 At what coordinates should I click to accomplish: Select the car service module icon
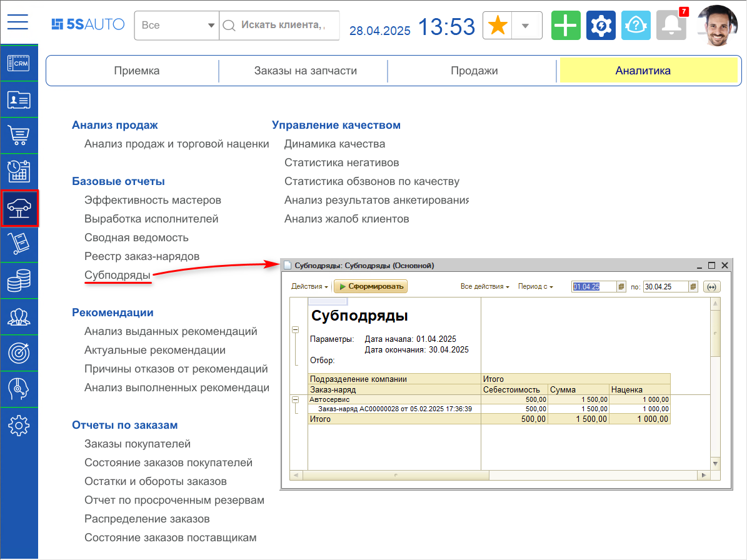coord(19,208)
